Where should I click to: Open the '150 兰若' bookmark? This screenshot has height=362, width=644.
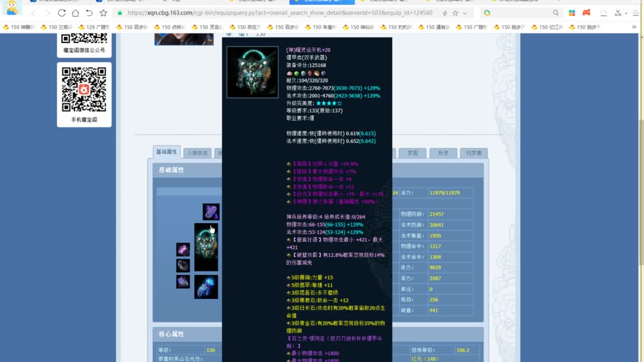[56, 27]
